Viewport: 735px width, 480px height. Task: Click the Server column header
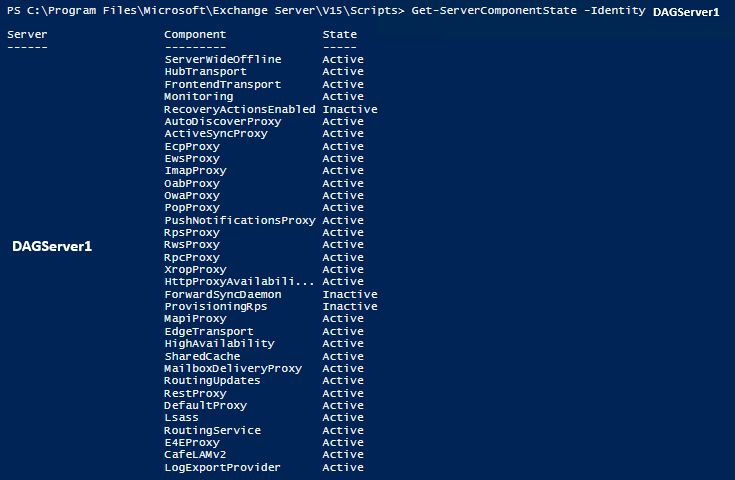coord(27,35)
